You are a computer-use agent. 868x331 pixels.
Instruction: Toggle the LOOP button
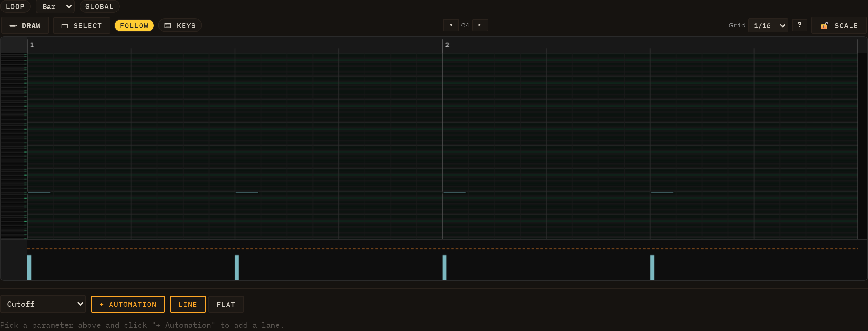point(15,6)
